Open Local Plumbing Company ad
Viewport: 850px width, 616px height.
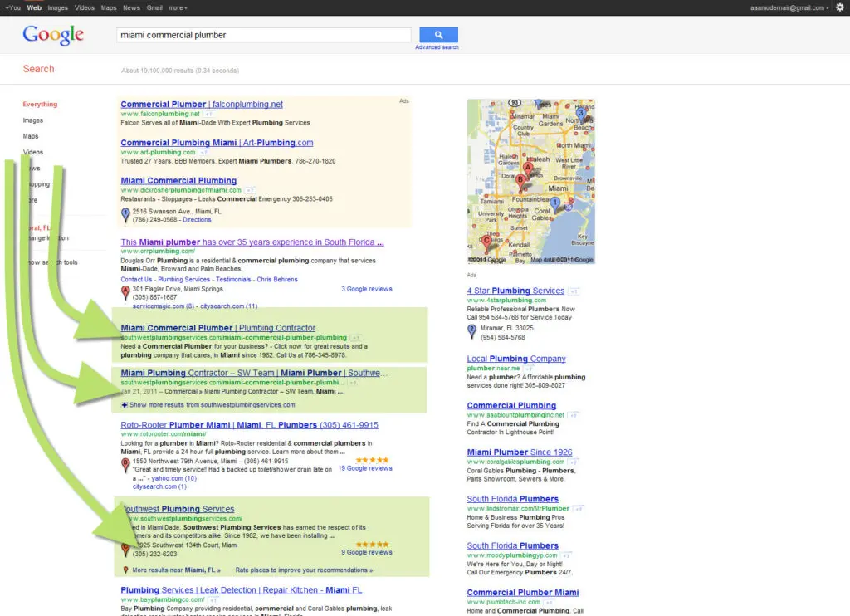[516, 359]
